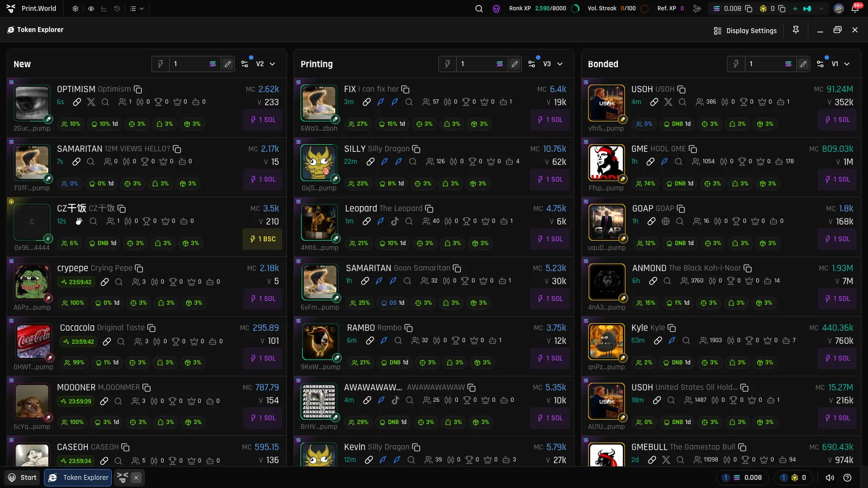The width and height of the screenshot is (868, 488).
Task: Open X link for USOH 91.24M token
Action: [668, 102]
